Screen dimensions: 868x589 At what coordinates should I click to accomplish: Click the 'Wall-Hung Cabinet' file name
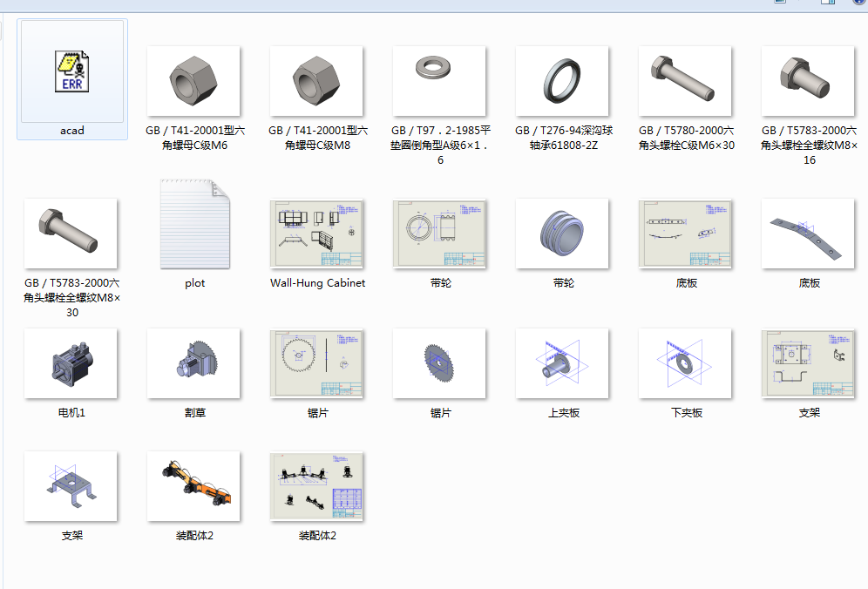318,283
